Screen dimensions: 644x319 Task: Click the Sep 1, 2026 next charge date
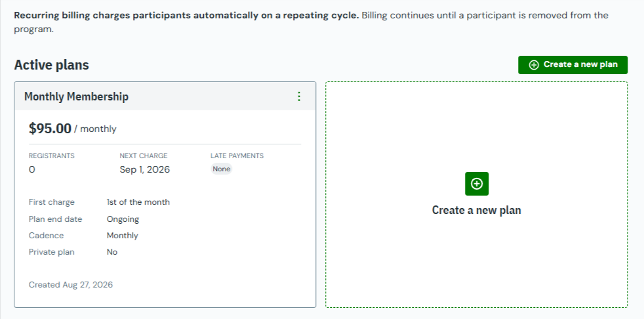point(144,169)
